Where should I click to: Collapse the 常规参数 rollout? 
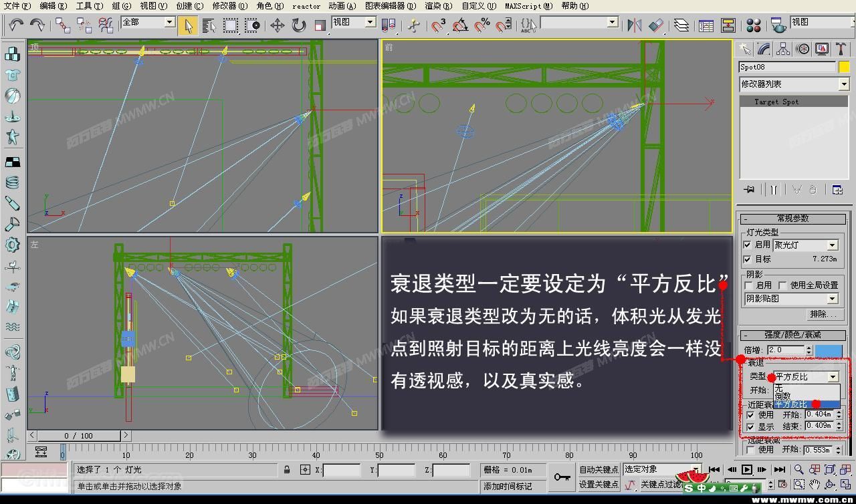tap(792, 219)
